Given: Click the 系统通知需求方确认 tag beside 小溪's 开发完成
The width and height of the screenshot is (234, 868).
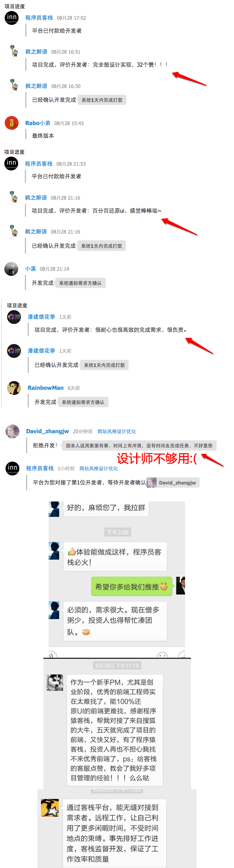Looking at the screenshot, I should point(80,283).
